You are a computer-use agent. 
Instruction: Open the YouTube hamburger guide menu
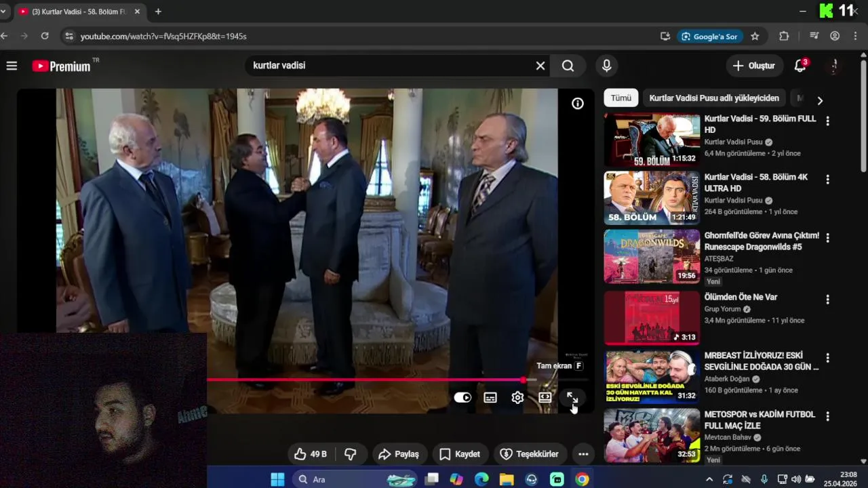coord(12,66)
